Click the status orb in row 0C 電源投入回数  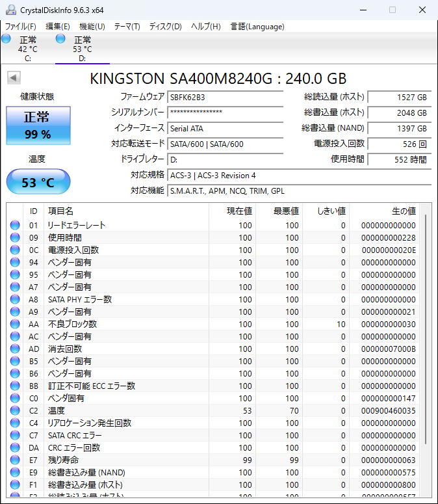15,250
